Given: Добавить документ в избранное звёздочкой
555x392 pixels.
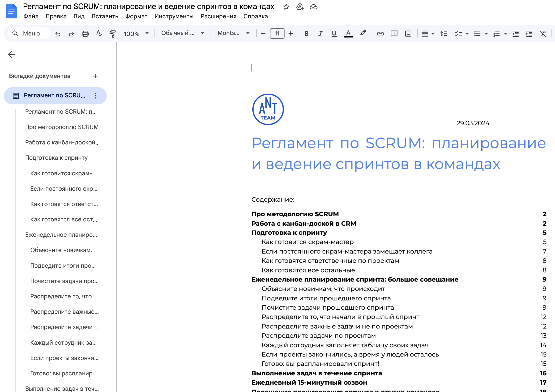Looking at the screenshot, I should (x=286, y=7).
